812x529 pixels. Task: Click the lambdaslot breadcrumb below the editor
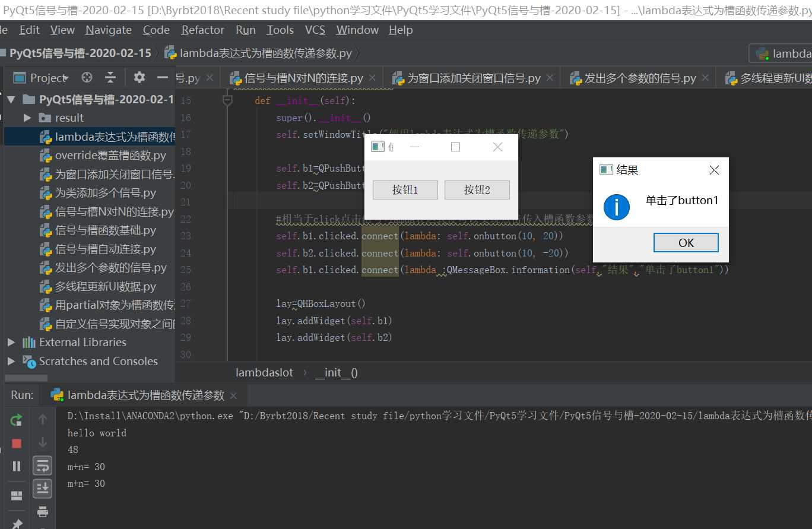click(x=265, y=373)
